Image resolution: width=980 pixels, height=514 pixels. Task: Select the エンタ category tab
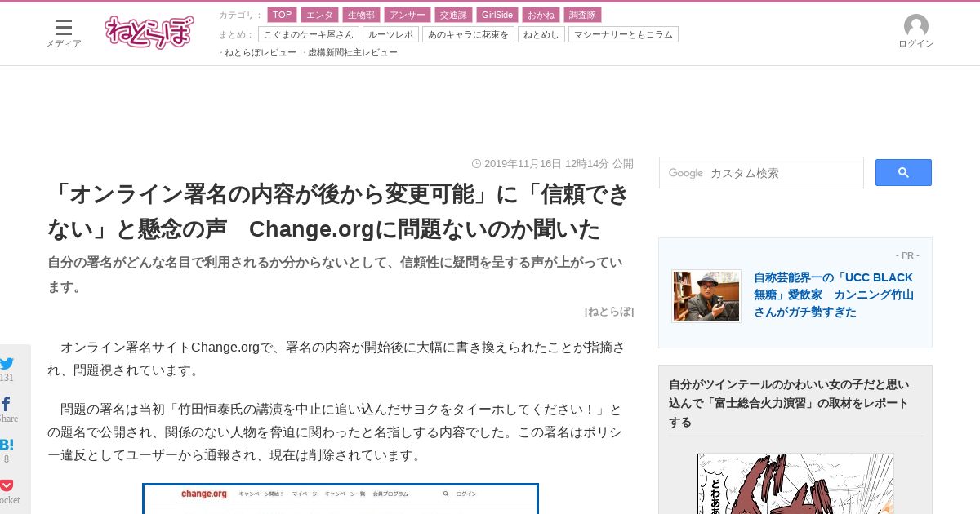point(319,15)
